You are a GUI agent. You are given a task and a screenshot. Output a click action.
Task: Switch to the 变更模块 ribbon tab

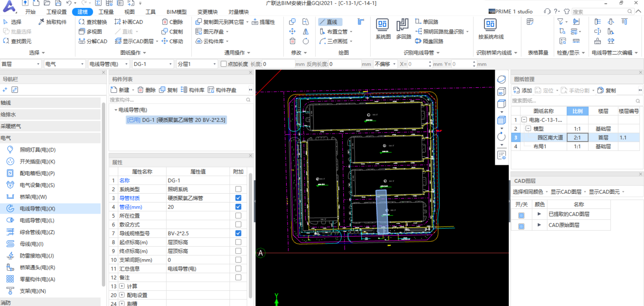pyautogui.click(x=207, y=12)
